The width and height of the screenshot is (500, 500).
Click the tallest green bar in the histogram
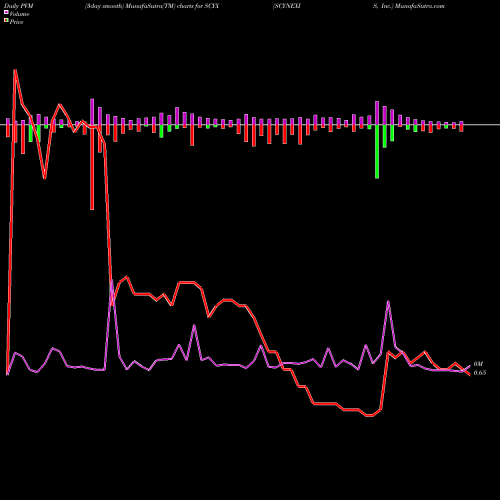coord(377,152)
